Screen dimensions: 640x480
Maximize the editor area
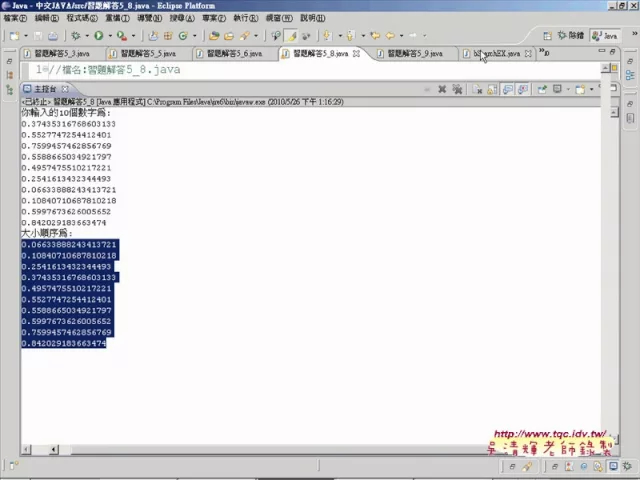(x=612, y=51)
